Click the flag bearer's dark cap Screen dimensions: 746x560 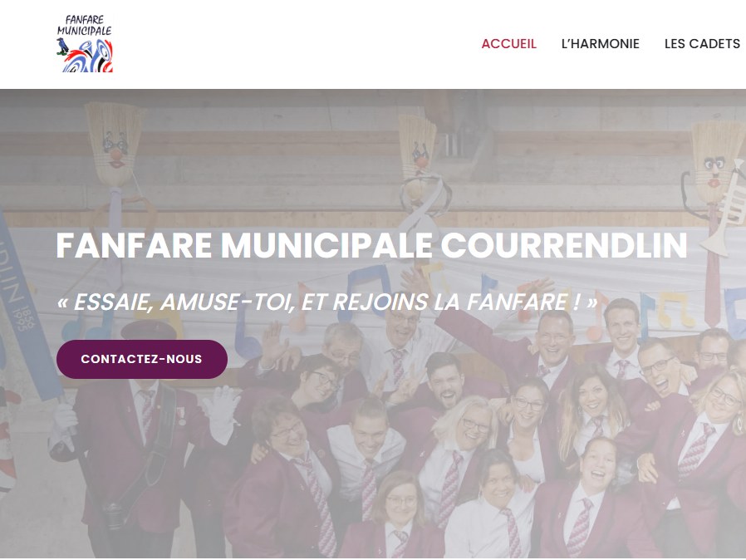coord(149,330)
